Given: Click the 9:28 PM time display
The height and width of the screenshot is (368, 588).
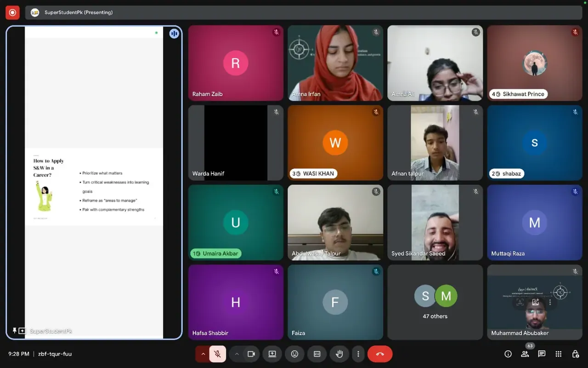Looking at the screenshot, I should pyautogui.click(x=19, y=354).
